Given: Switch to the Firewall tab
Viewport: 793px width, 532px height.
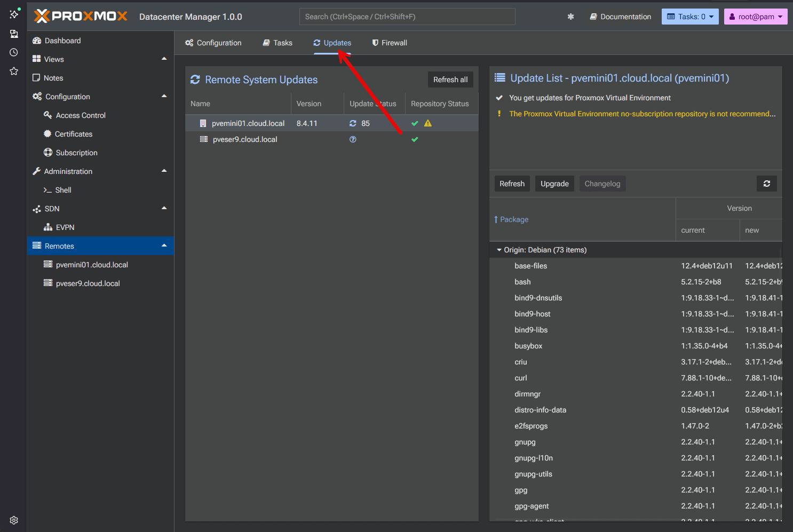Looking at the screenshot, I should tap(389, 43).
